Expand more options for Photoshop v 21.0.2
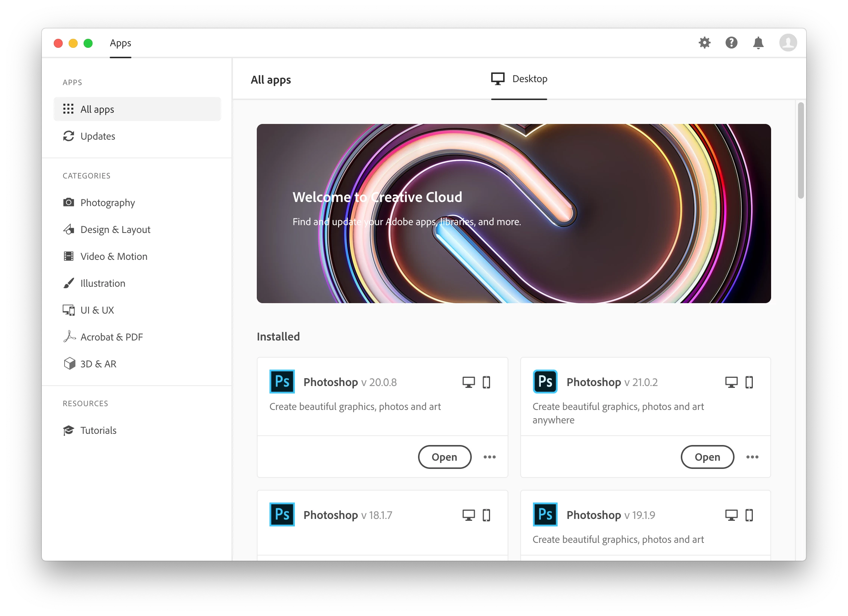 tap(752, 457)
